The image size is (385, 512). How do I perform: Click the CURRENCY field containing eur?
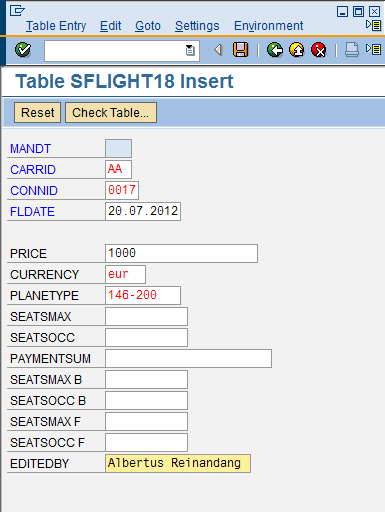point(125,274)
